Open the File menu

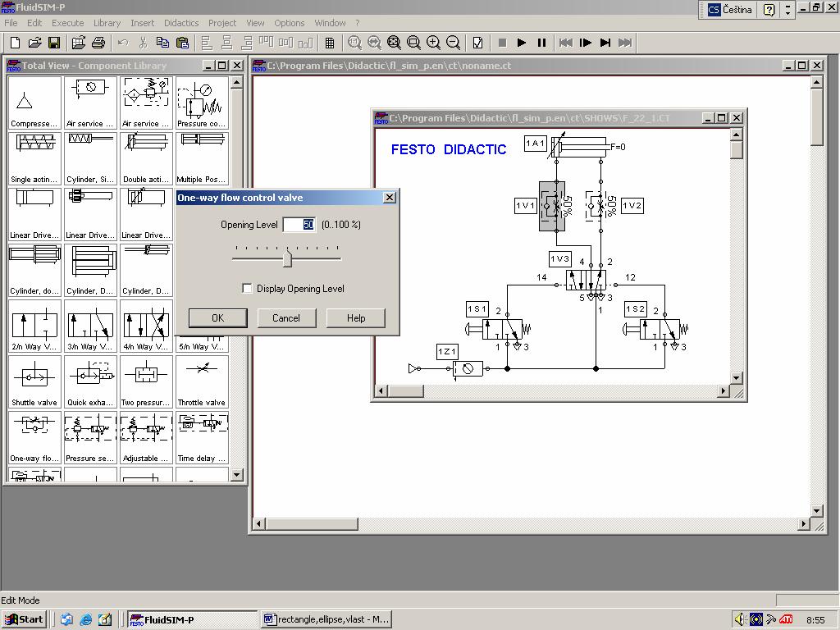pyautogui.click(x=11, y=23)
